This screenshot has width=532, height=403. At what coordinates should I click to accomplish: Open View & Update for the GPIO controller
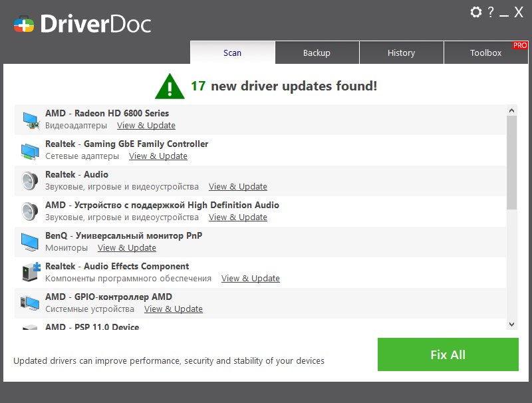click(x=174, y=309)
